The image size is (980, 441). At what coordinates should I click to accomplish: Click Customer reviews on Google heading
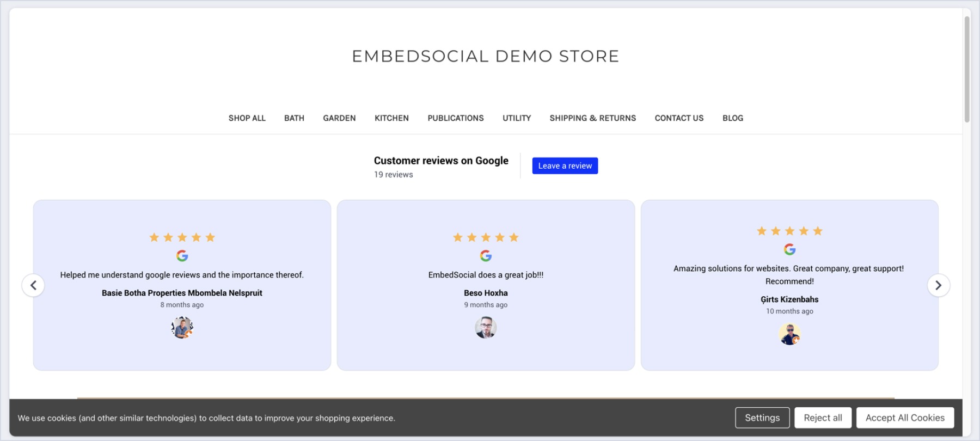(441, 161)
